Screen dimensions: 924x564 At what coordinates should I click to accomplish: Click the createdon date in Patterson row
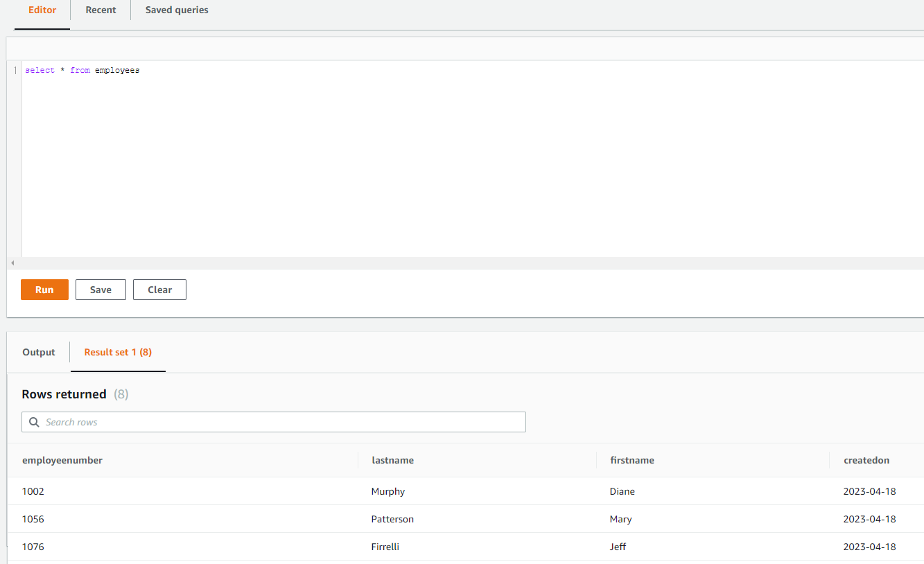point(870,519)
